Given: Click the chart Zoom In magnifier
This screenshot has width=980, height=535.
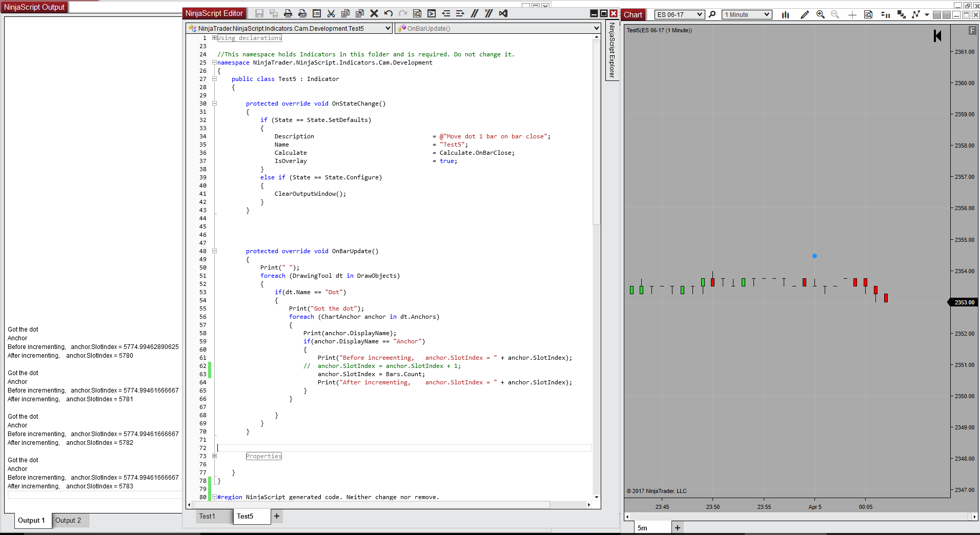Looking at the screenshot, I should pos(821,15).
